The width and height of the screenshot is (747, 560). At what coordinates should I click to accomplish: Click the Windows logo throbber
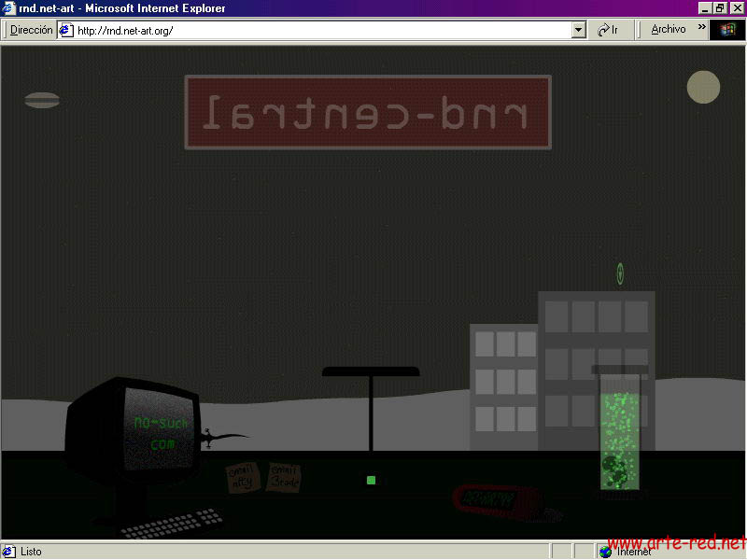click(x=726, y=30)
